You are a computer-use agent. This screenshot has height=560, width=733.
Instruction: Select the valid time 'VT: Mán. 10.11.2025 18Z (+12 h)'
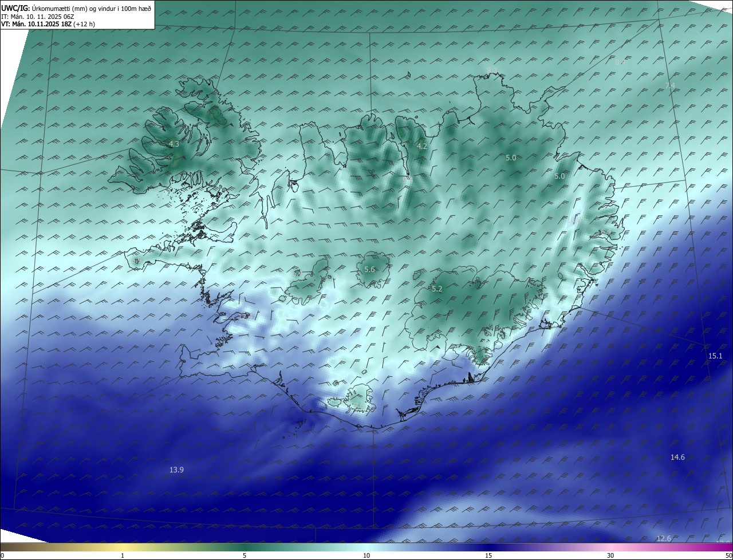(x=48, y=24)
